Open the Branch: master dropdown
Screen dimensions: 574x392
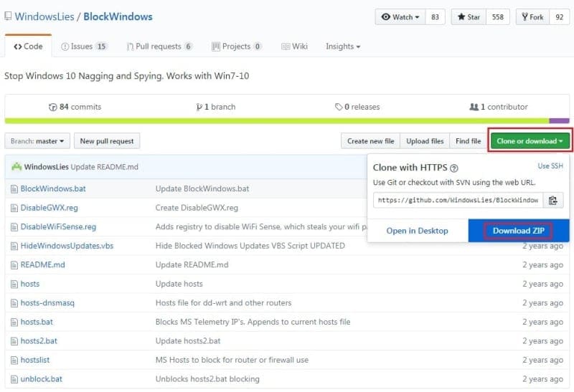pos(37,140)
